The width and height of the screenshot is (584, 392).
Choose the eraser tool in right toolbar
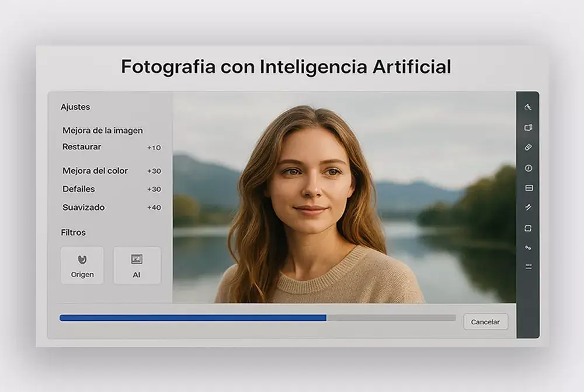point(528,148)
